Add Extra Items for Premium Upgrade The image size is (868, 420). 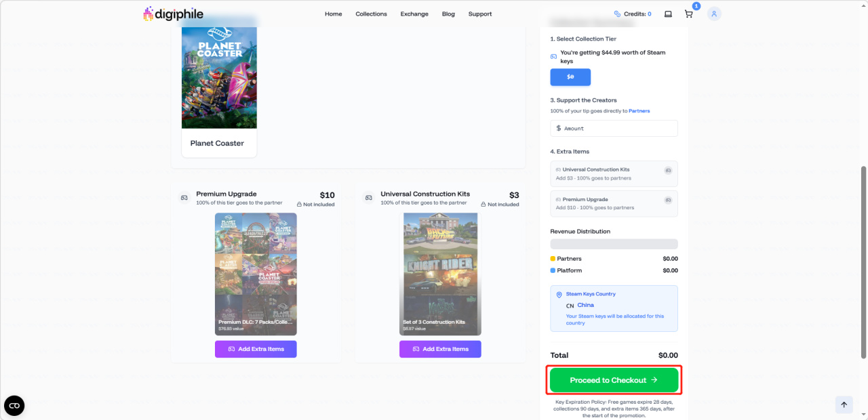click(x=256, y=349)
